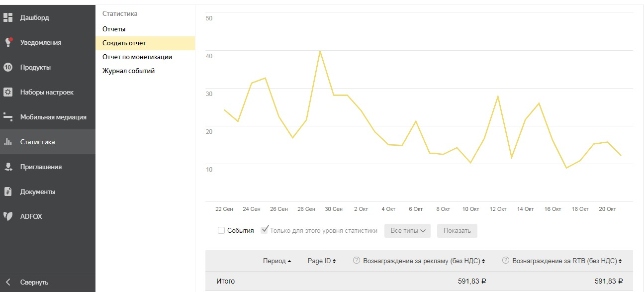Click the ADFOX fox icon

(8, 216)
